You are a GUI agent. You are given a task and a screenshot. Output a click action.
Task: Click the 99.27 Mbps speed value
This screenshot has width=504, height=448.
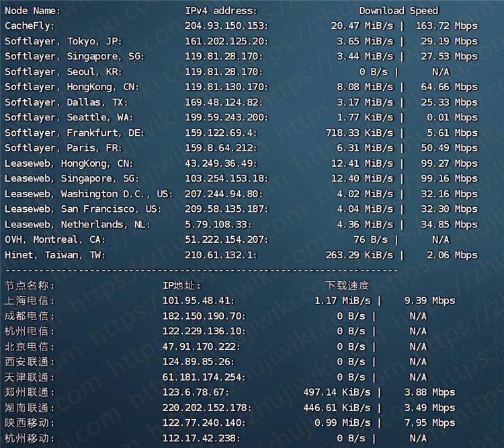tap(450, 163)
